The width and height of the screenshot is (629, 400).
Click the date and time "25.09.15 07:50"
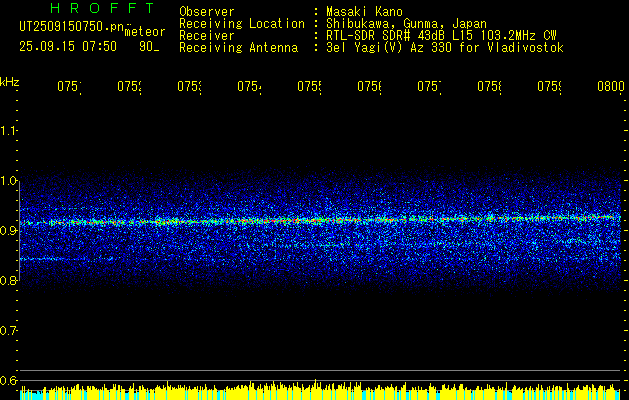pyautogui.click(x=68, y=47)
